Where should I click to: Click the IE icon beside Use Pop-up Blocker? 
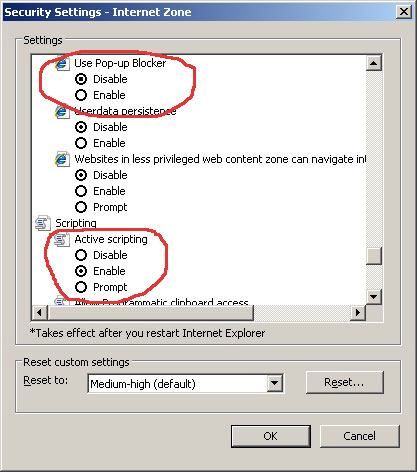62,63
